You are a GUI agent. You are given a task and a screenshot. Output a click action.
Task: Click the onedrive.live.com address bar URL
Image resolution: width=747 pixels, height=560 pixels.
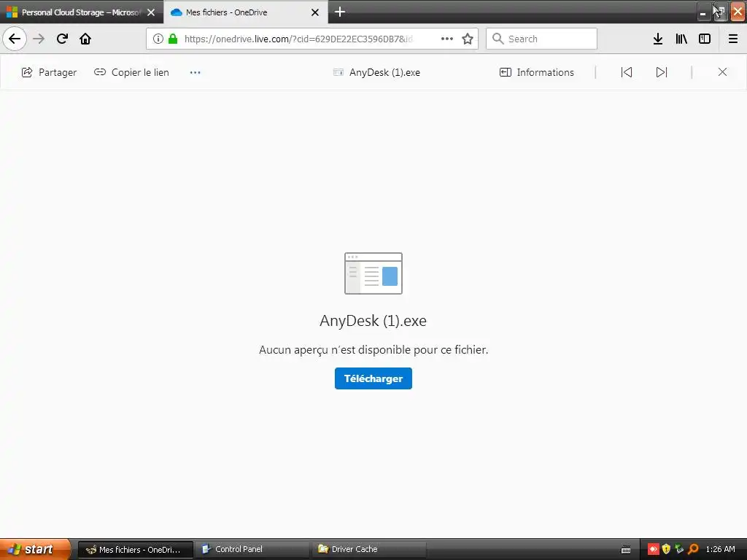pyautogui.click(x=298, y=39)
